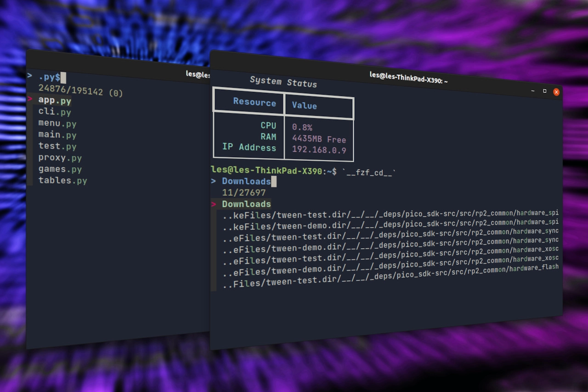Image resolution: width=588 pixels, height=392 pixels.
Task: Select proxy.py in the fzf list
Action: [60, 158]
